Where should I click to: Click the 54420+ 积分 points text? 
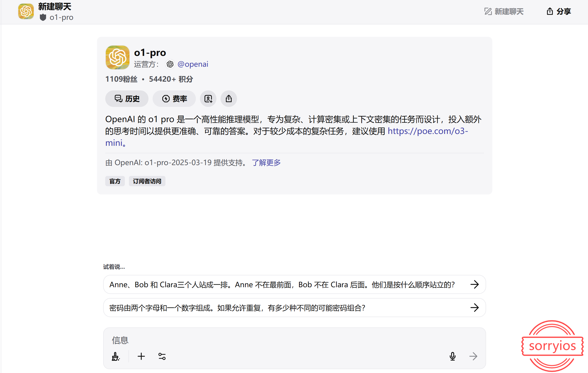171,79
